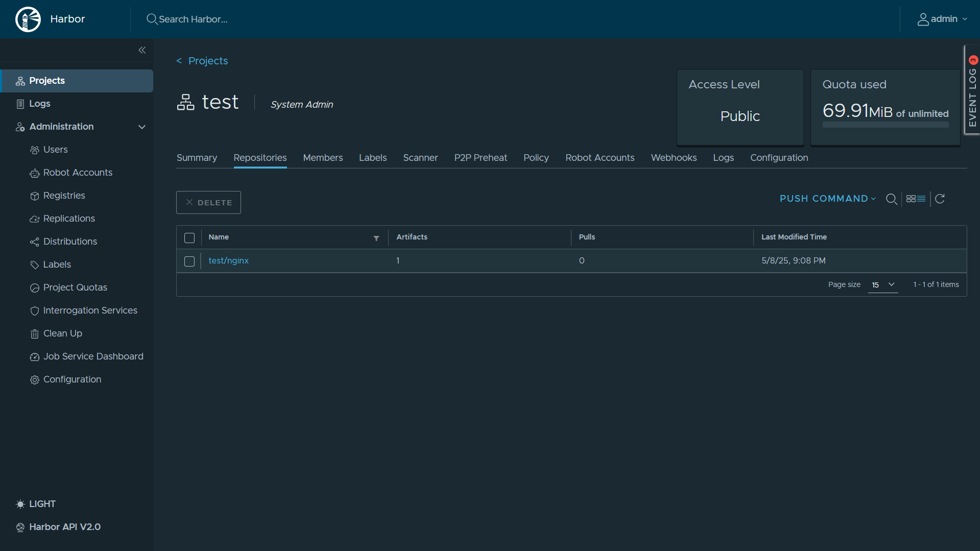Screen dimensions: 980x551
Task: Click the Distributions share icon
Action: (x=35, y=242)
